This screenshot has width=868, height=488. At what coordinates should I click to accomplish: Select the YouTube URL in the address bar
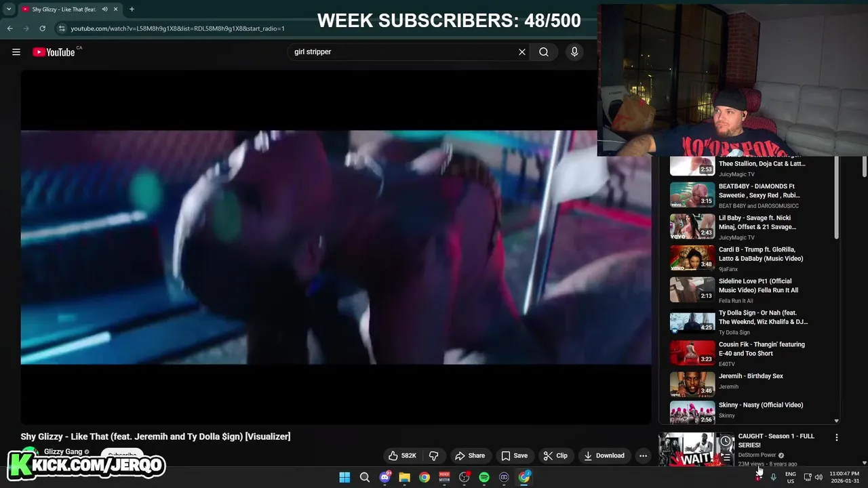click(178, 28)
